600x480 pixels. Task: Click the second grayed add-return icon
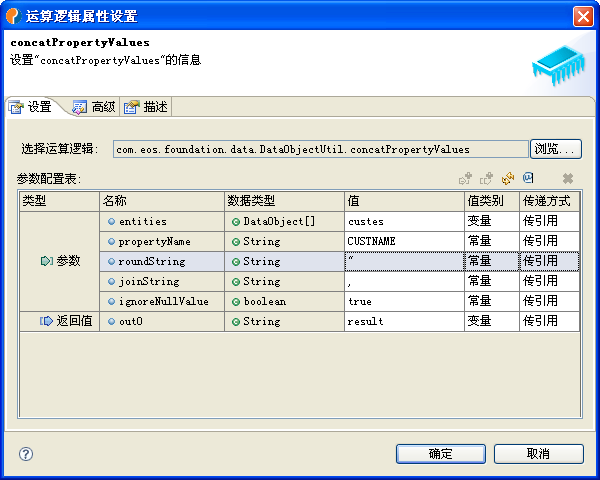[x=486, y=178]
